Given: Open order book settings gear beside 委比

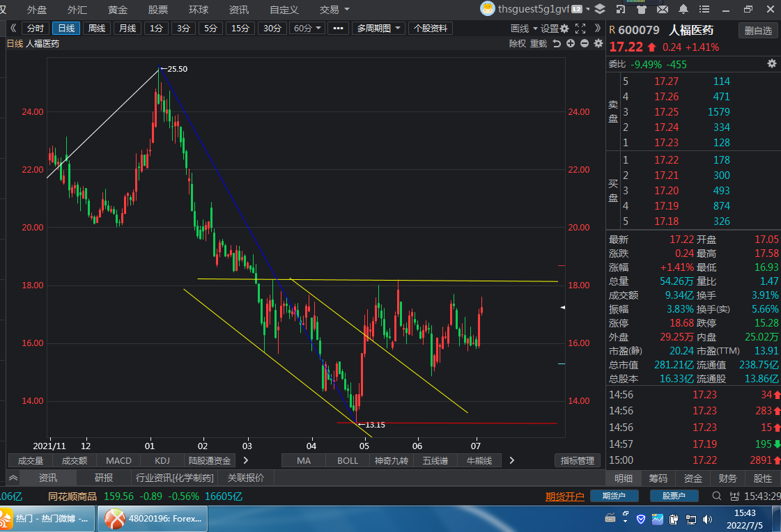Looking at the screenshot, I should click(x=771, y=63).
